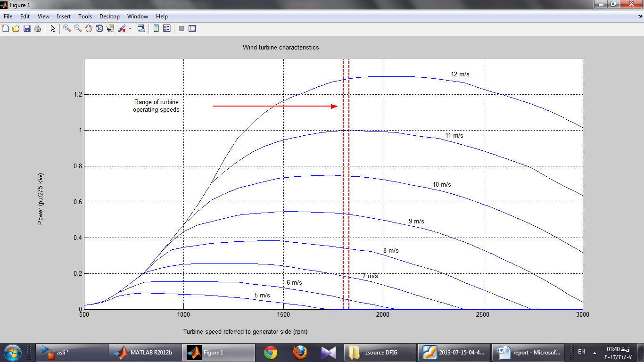This screenshot has width=644, height=362.
Task: Select the Zoom In tool
Action: pos(67,29)
